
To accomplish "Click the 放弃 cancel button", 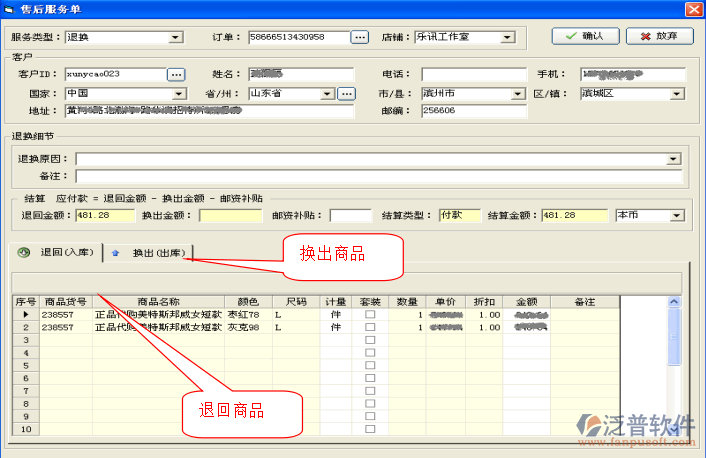I will coord(659,36).
